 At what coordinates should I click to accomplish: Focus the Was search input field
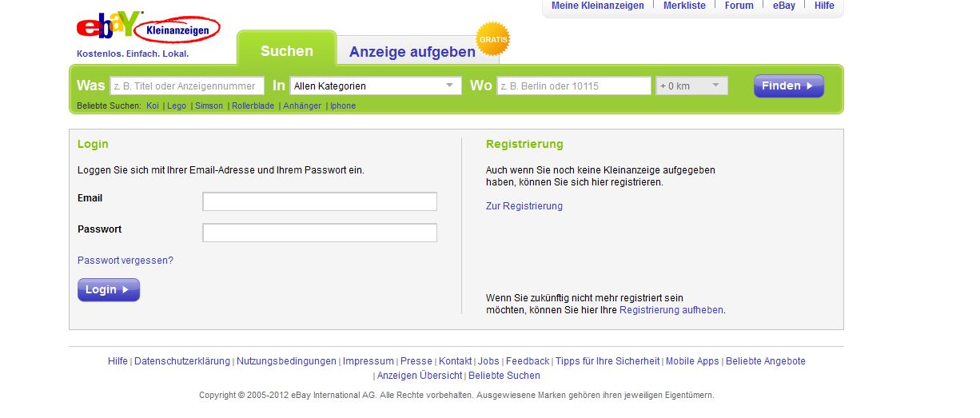tap(186, 86)
